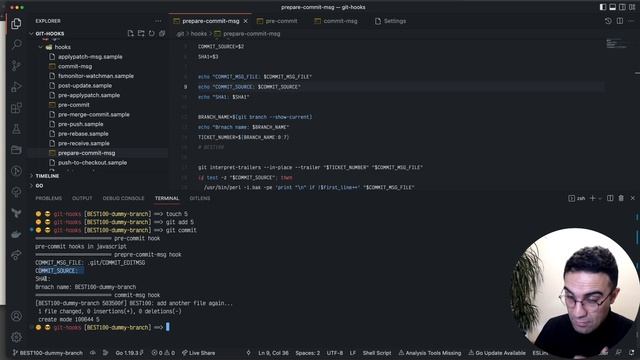Open the OUTPUT panel tab
The width and height of the screenshot is (640, 360).
click(82, 198)
